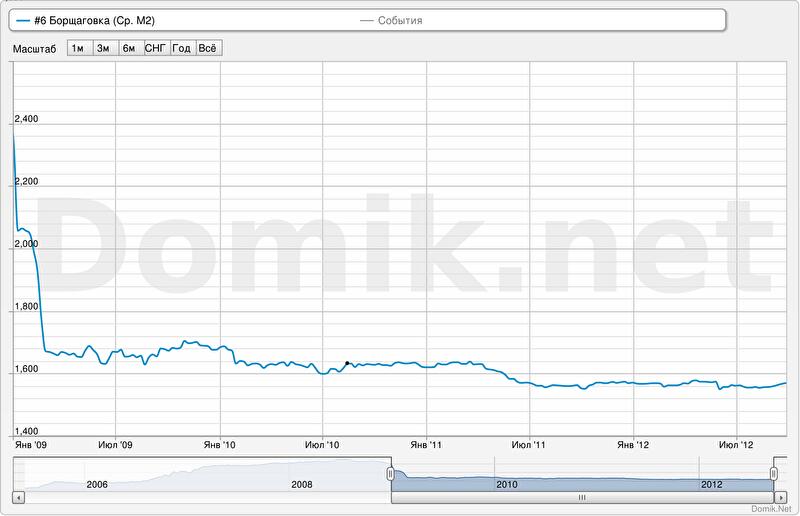Click the navigator left range handle

(x=391, y=474)
